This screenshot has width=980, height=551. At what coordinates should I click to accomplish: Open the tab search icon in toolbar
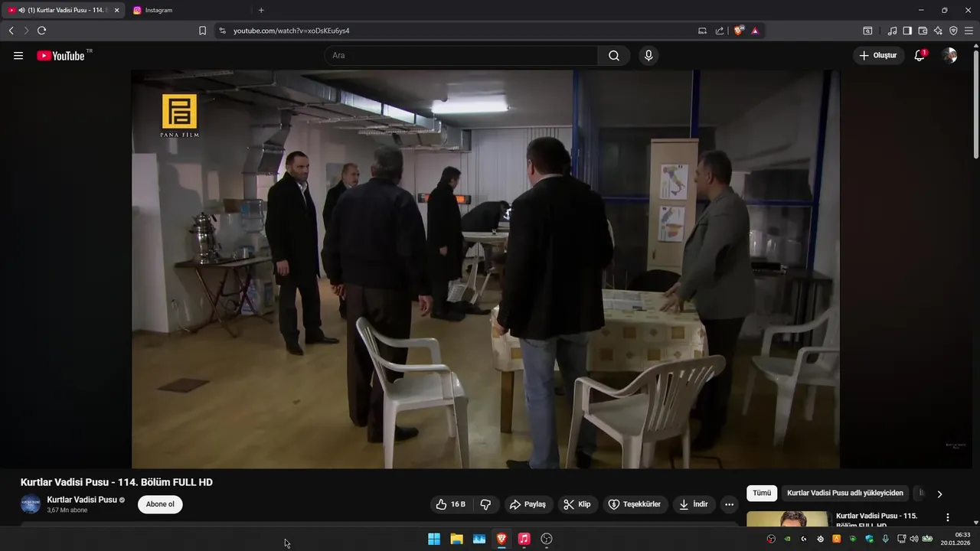[867, 31]
